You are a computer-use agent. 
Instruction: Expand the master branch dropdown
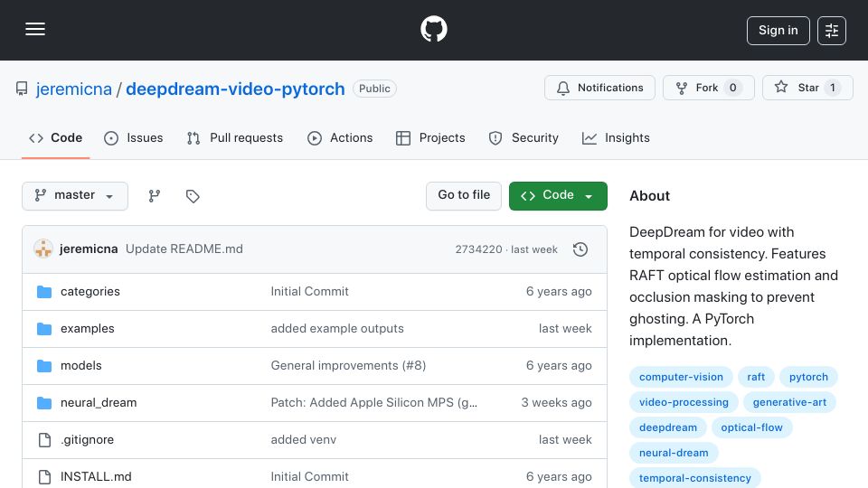[x=75, y=196]
